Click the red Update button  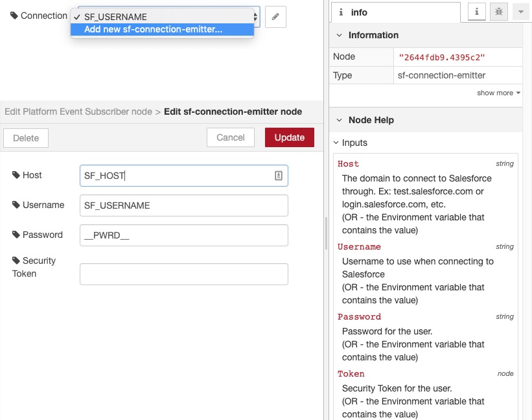pyautogui.click(x=290, y=137)
